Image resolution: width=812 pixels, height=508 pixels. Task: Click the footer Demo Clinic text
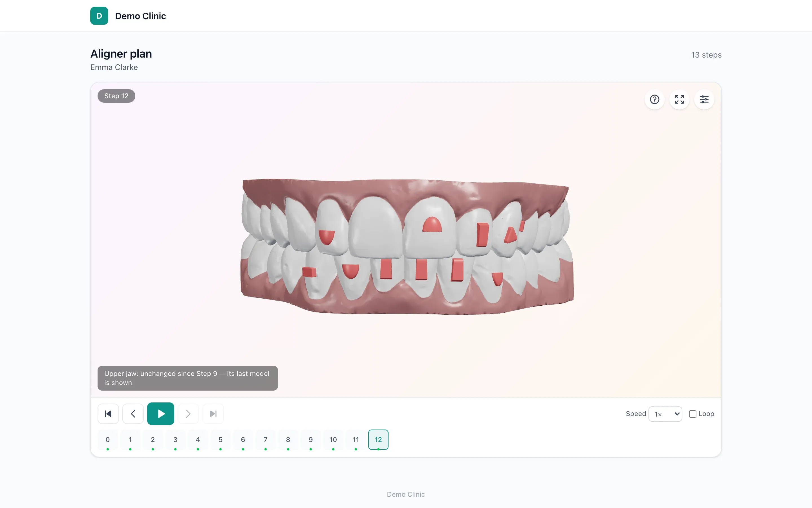(x=406, y=494)
